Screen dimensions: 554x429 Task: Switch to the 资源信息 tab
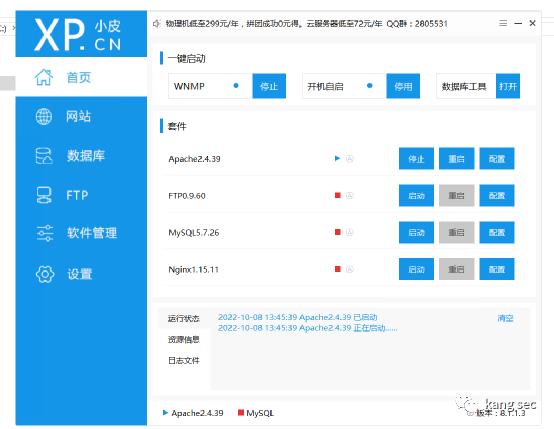click(184, 340)
